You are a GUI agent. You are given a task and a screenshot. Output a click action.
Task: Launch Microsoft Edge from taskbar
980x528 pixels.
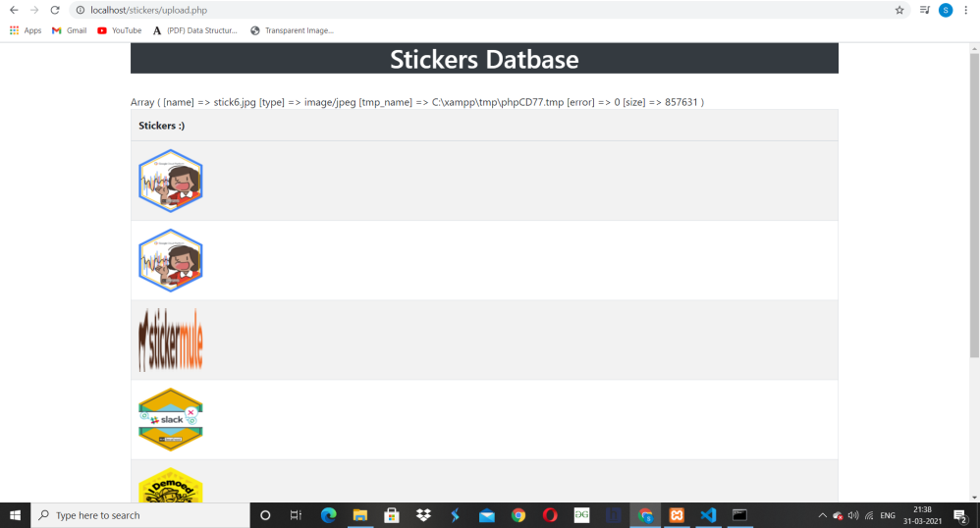(x=328, y=515)
